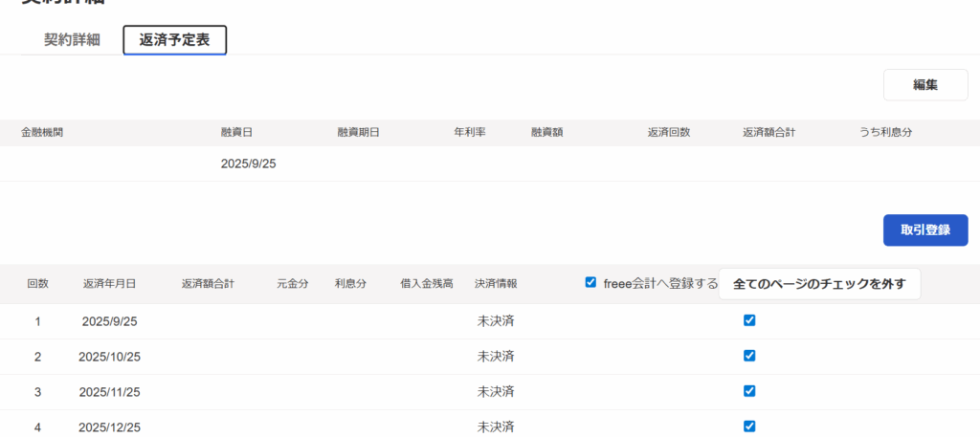980x437 pixels.
Task: Uncheck the checkbox for row 2025/11/25
Action: 749,391
